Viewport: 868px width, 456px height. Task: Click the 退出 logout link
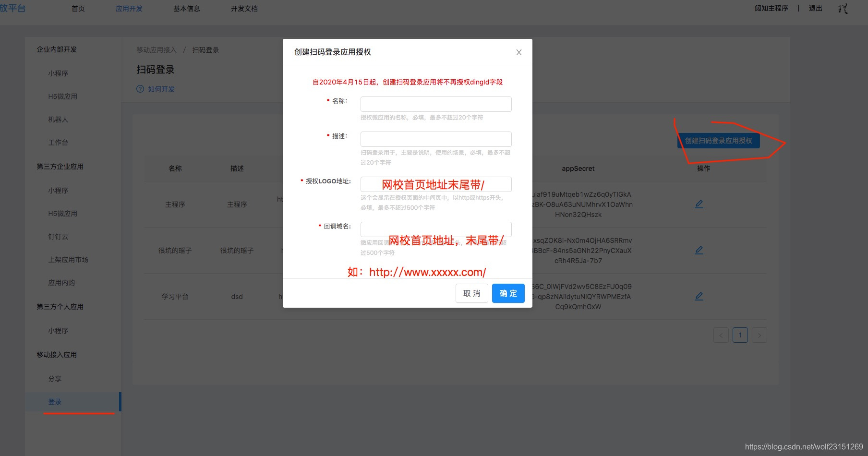816,8
